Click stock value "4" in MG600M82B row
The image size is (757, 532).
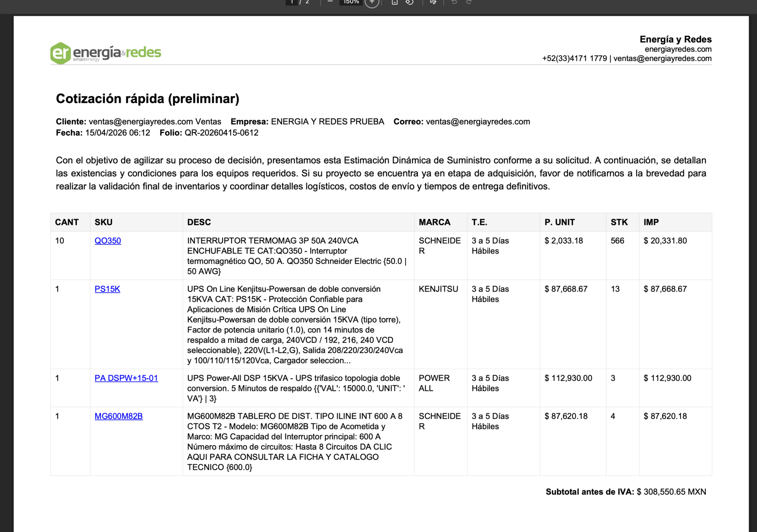click(x=613, y=416)
